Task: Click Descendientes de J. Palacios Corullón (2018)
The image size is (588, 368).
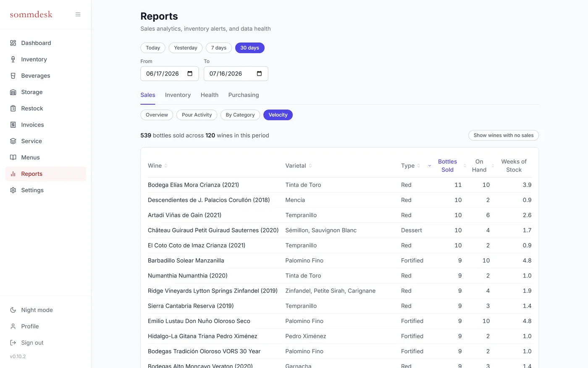Action: pyautogui.click(x=209, y=200)
